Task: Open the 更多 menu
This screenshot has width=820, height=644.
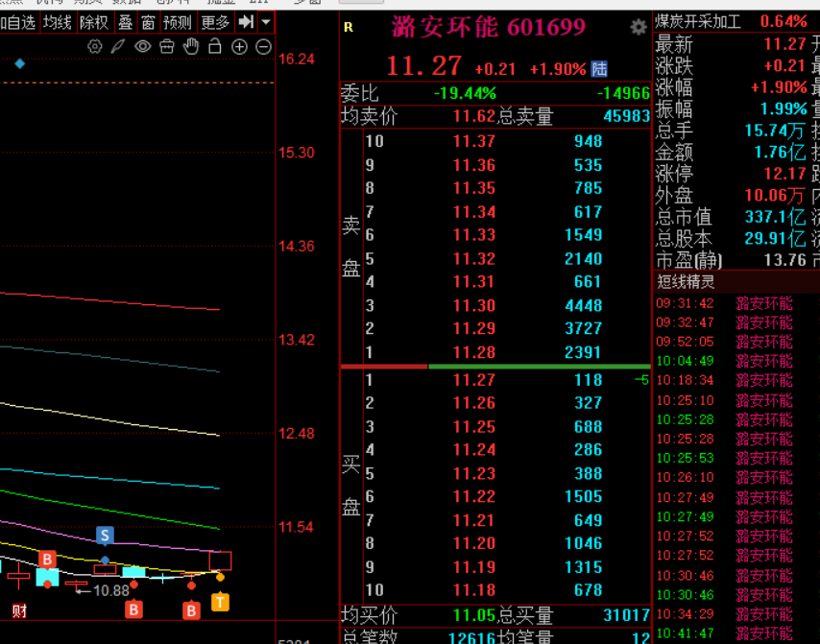Action: [215, 22]
